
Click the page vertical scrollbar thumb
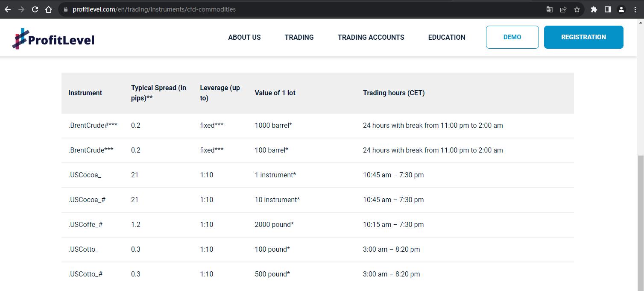point(640,222)
